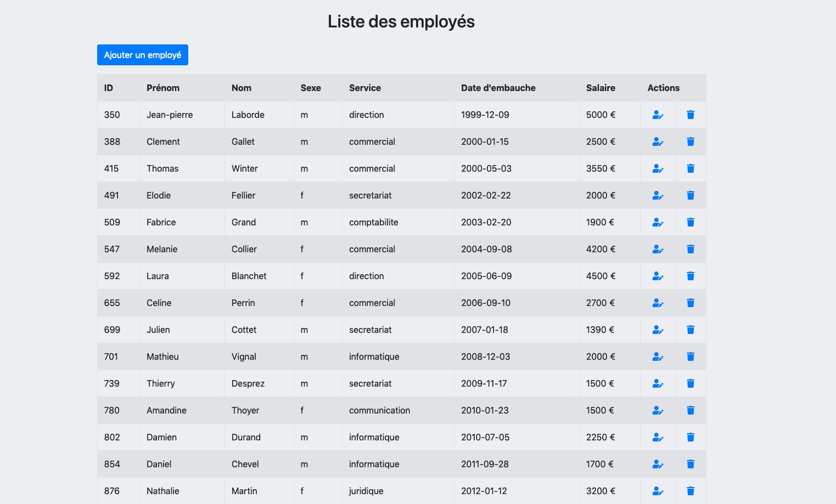Delete Thomas Winter with trash icon
This screenshot has width=836, height=504.
coord(691,168)
